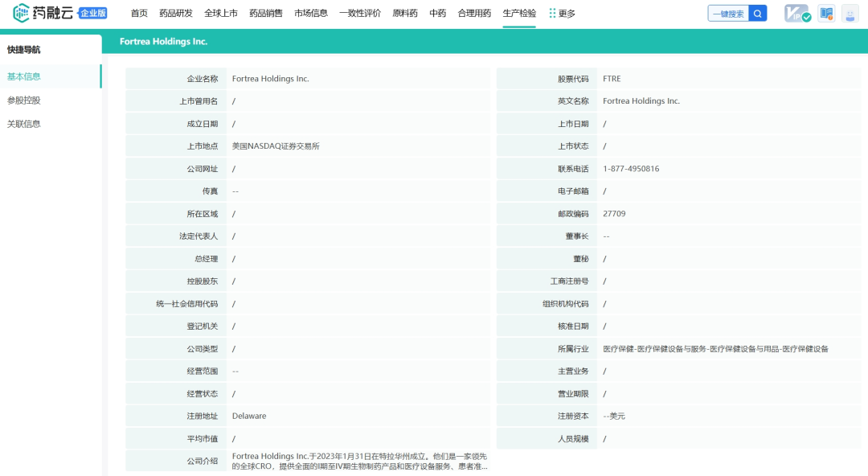Click the blue magnifier search icon
Viewport: 868px width, 476px height.
757,14
